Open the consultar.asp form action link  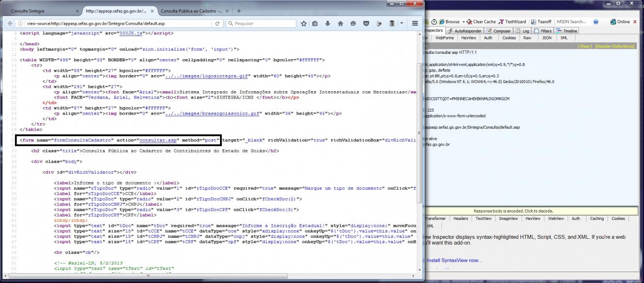coord(158,140)
